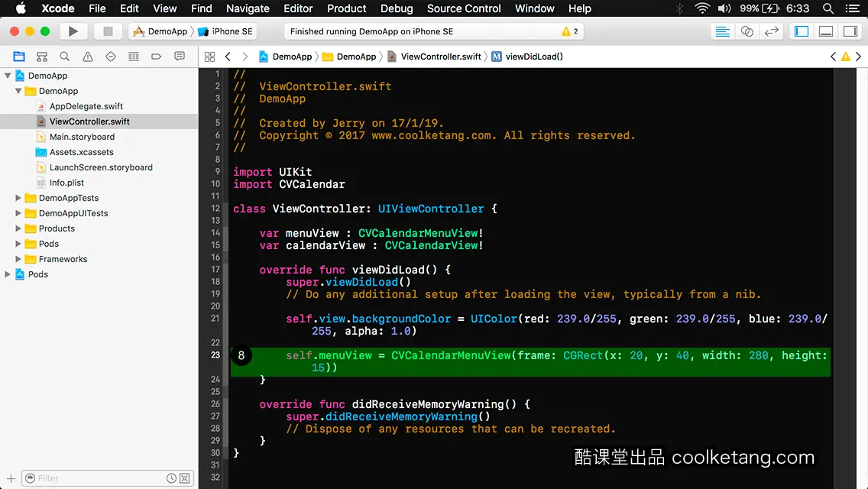
Task: Go forward in editor history
Action: 245,57
